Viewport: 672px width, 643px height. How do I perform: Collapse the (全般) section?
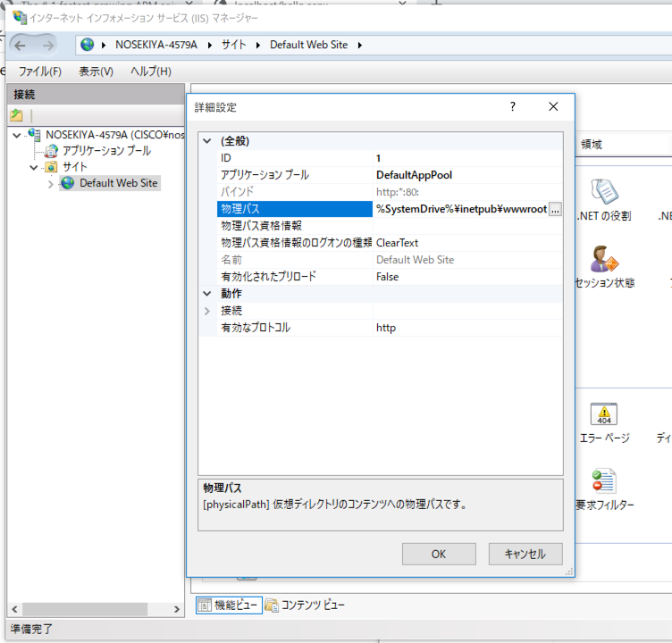tap(207, 141)
